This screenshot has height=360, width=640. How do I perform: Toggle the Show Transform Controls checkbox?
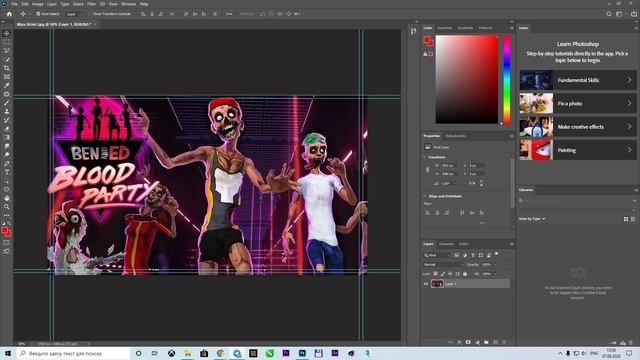[90, 14]
